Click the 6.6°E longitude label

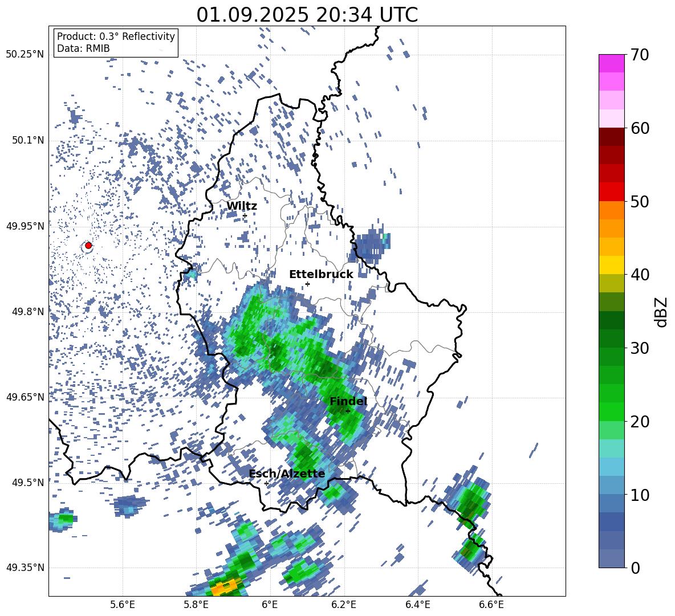click(x=491, y=605)
